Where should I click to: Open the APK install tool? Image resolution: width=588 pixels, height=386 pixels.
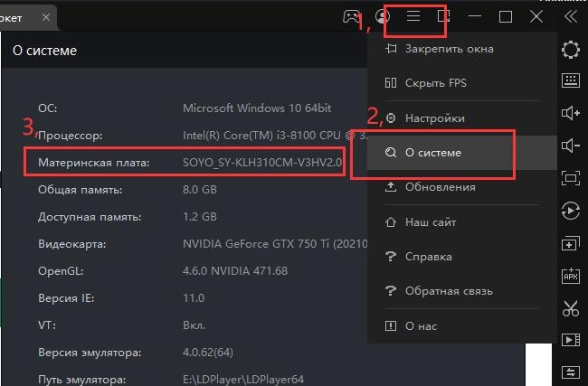pos(570,276)
